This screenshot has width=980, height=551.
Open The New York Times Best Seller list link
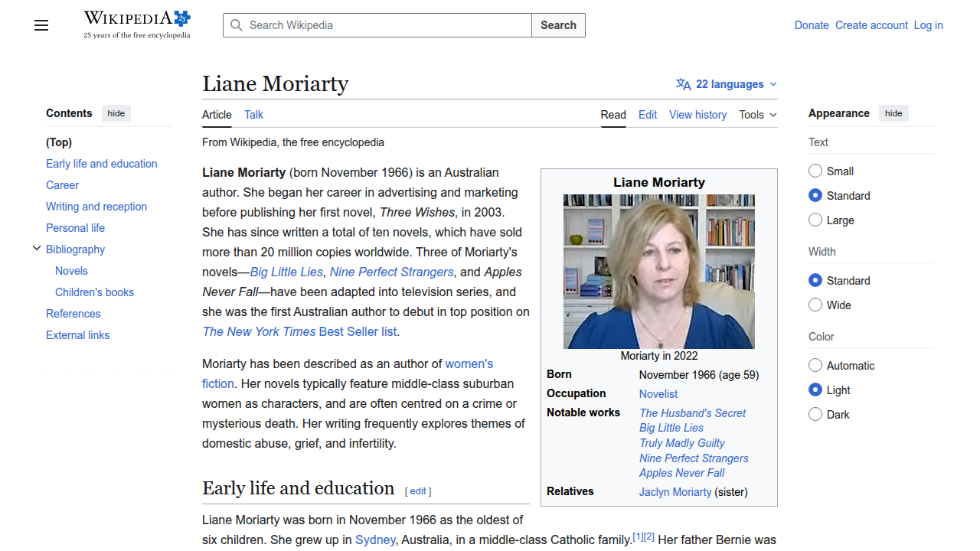click(300, 331)
